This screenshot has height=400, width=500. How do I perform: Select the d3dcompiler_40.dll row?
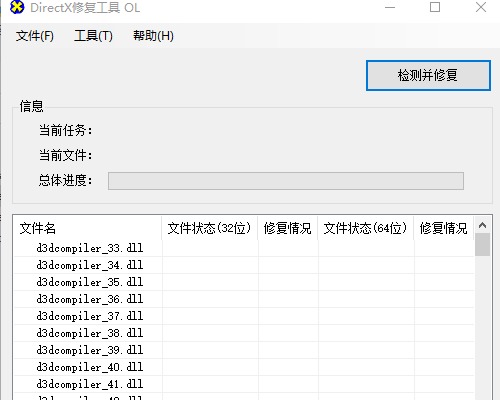pos(244,367)
